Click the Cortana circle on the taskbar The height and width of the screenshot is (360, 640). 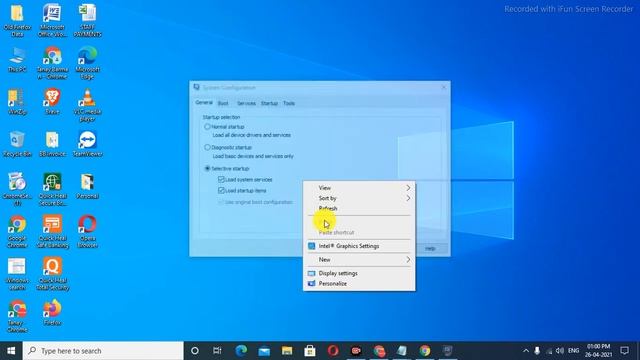(x=195, y=351)
